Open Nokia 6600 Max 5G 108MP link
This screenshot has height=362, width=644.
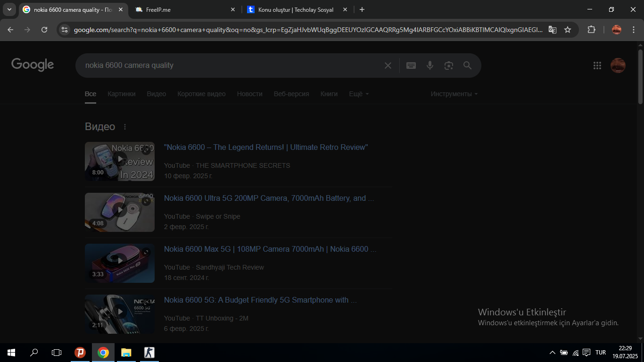(270, 249)
